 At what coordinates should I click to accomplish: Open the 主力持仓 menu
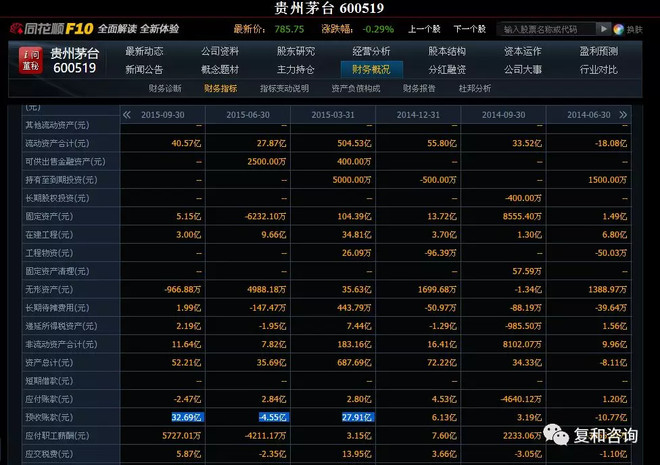coord(295,69)
